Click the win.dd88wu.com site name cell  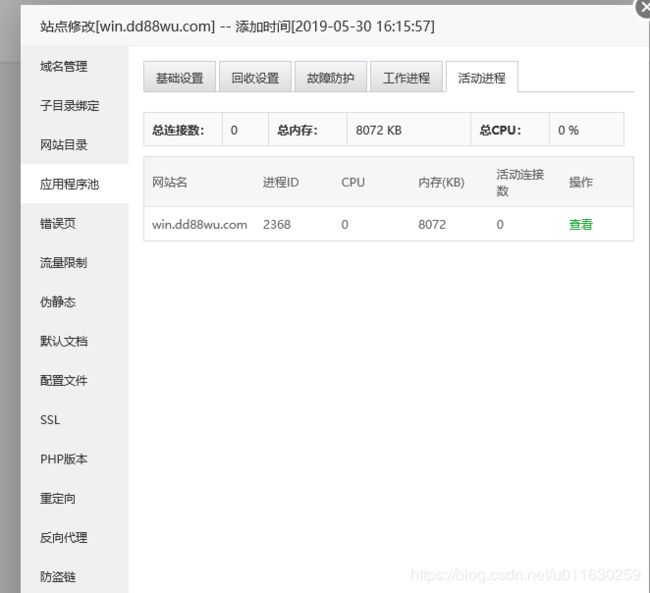click(x=199, y=224)
